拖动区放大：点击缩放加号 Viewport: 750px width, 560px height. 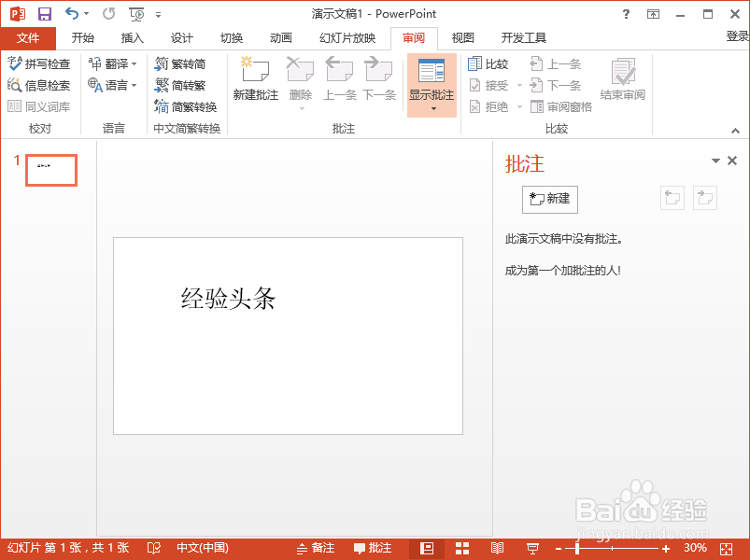665,548
